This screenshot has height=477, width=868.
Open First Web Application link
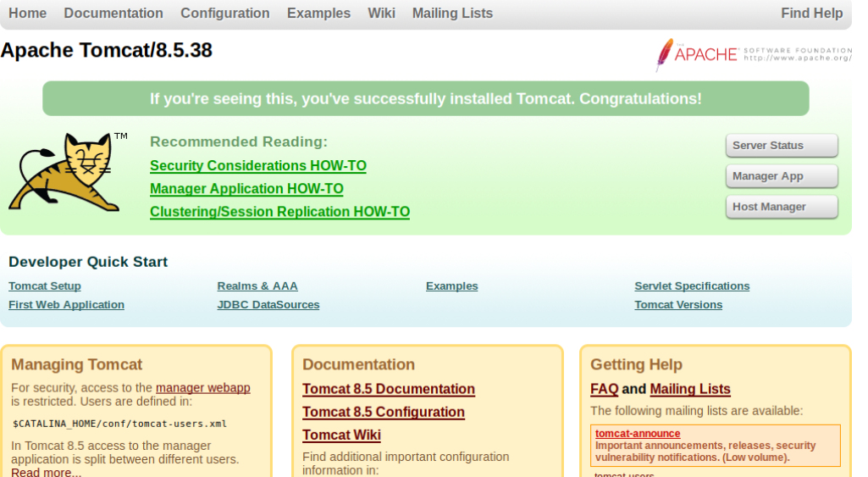coord(66,305)
